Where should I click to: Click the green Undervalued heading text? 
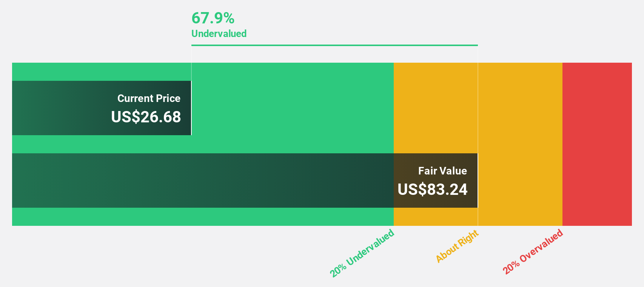219,34
